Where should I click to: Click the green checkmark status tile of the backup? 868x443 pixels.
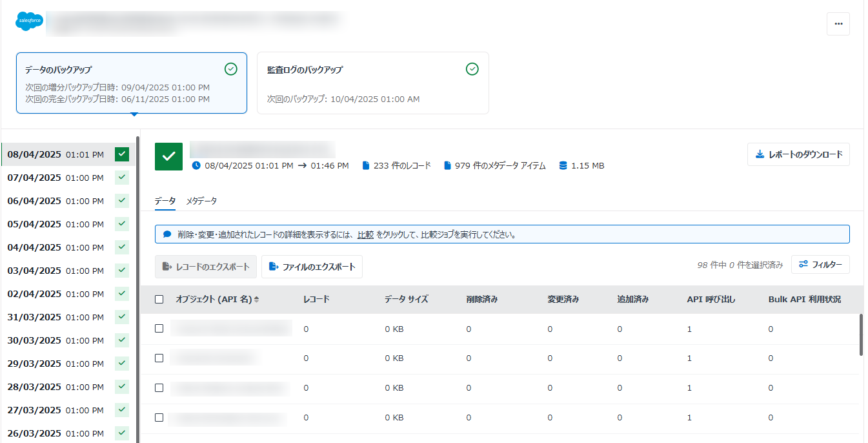click(168, 156)
